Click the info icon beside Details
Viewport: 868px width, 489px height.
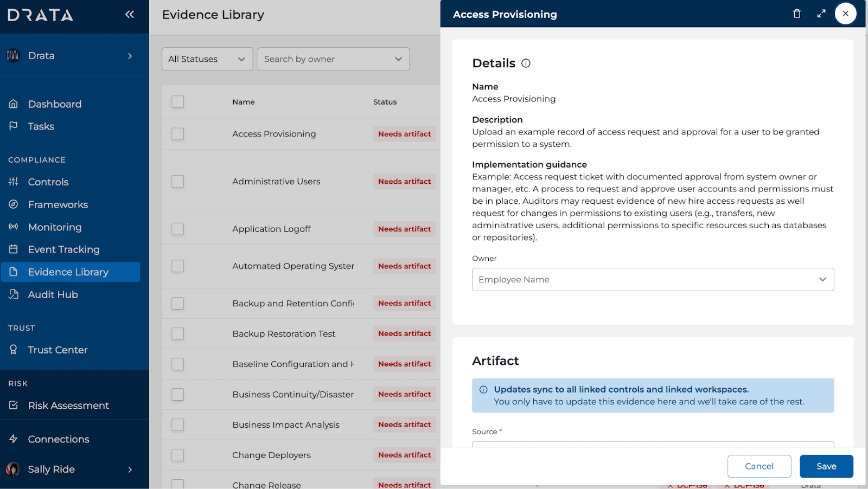click(x=526, y=63)
